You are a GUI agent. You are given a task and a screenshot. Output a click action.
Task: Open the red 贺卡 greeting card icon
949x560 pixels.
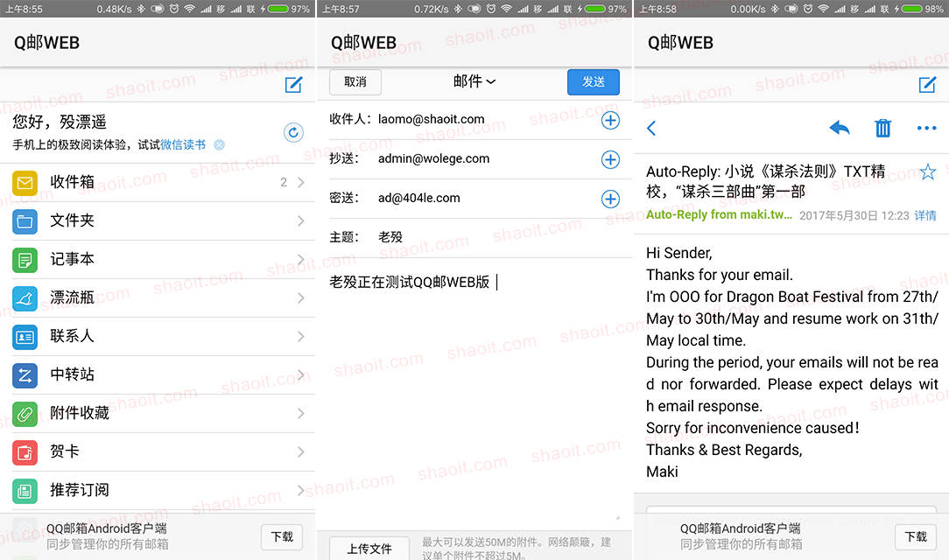25,452
